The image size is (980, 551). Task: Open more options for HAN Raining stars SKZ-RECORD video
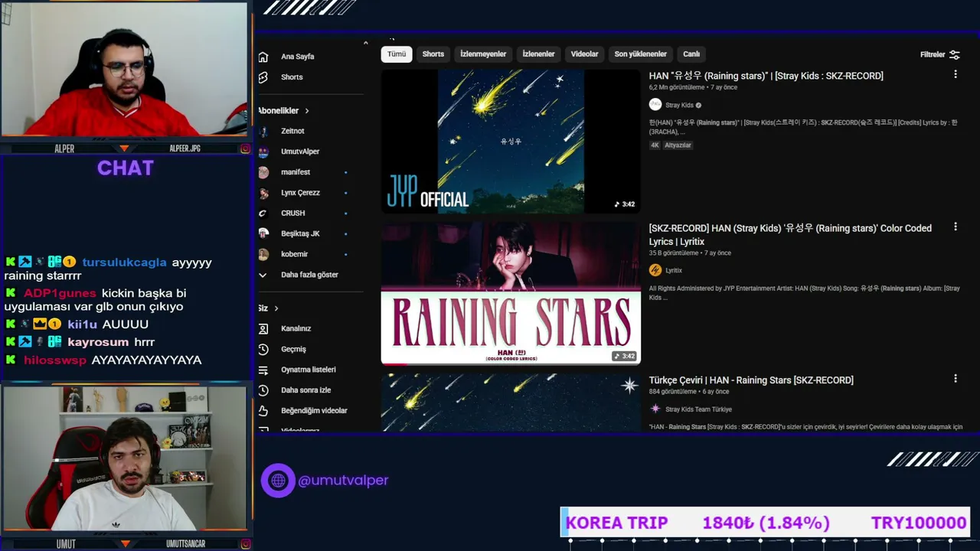[955, 75]
